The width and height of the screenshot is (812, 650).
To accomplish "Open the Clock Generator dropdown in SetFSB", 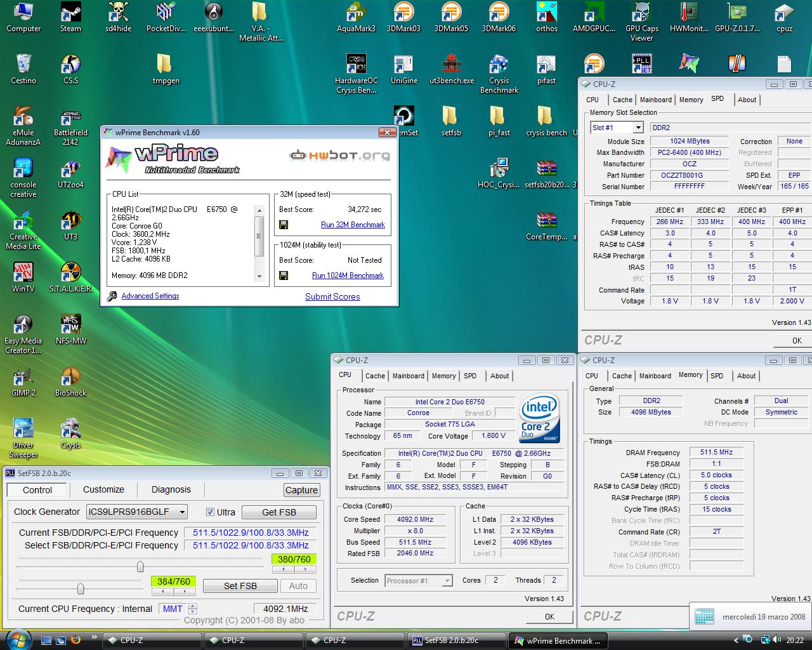I will click(x=136, y=512).
